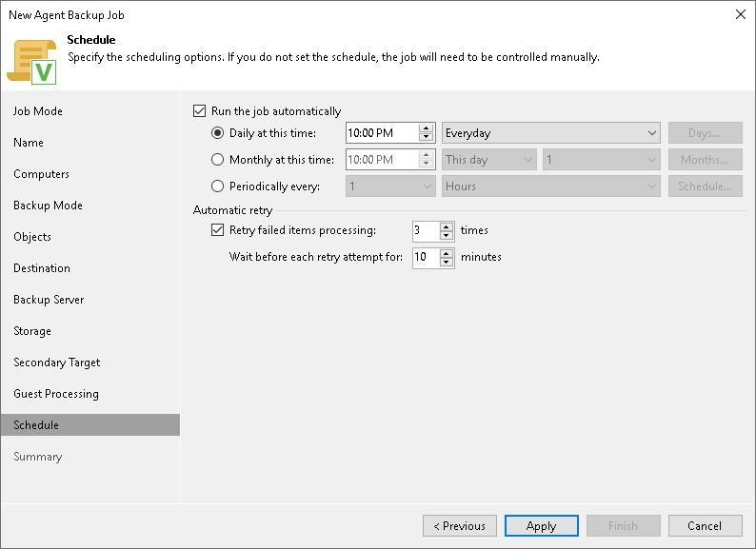756x549 pixels.
Task: Decrease retry times count
Action: (x=447, y=236)
